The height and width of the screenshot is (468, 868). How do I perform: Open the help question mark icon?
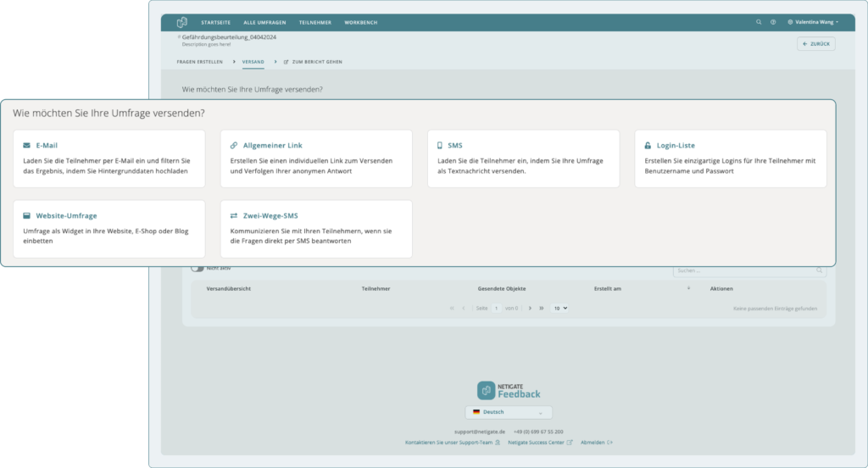773,22
